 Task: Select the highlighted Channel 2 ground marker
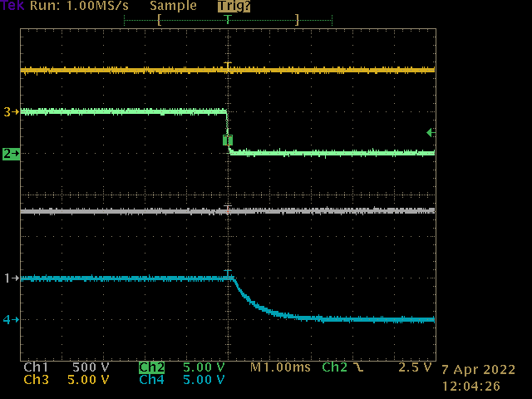click(x=11, y=154)
